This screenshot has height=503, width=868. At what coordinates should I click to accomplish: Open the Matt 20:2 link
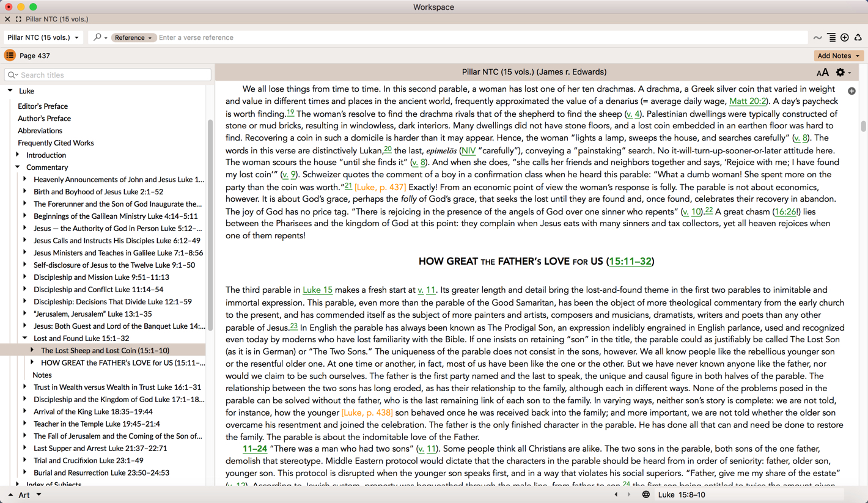748,101
